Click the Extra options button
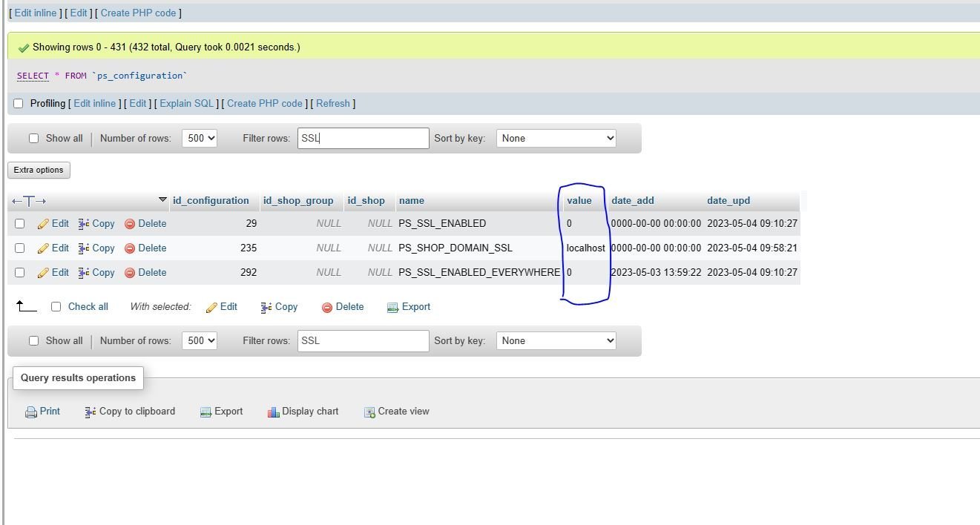Viewport: 980px width, 525px height. pos(39,170)
